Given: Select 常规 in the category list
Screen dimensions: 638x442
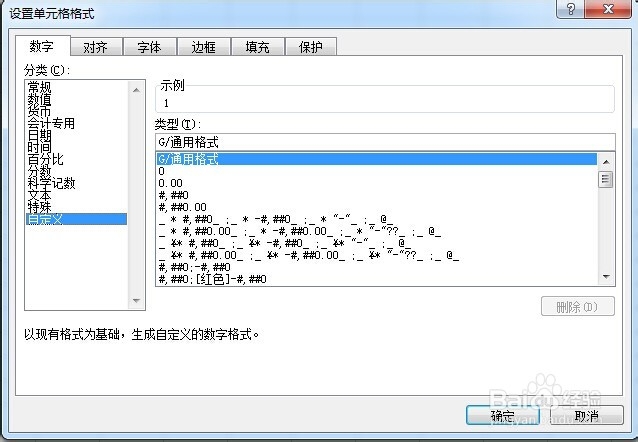Looking at the screenshot, I should 76,87.
